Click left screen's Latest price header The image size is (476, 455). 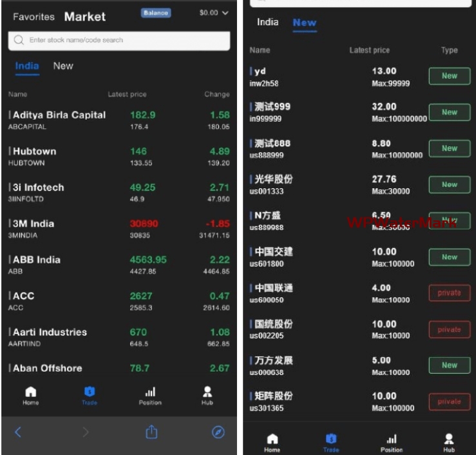tap(127, 95)
